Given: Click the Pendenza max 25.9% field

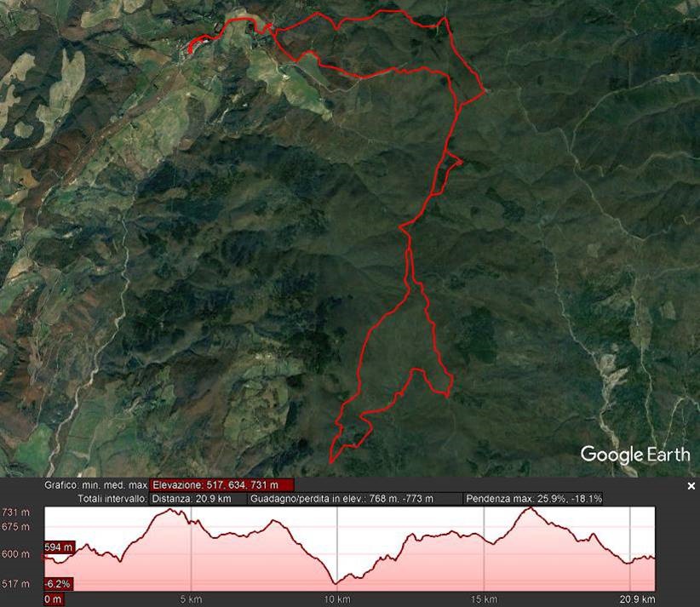Looking at the screenshot, I should point(533,499).
